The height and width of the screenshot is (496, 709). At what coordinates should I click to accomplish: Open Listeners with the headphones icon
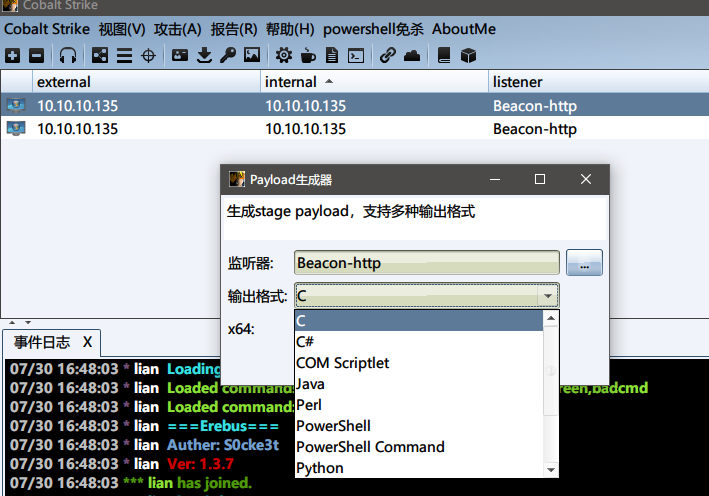(68, 56)
